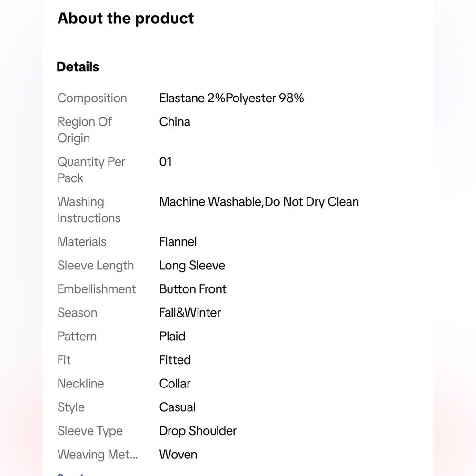Click the 'Composition' label
Viewport: 476px width, 476px height.
point(92,98)
